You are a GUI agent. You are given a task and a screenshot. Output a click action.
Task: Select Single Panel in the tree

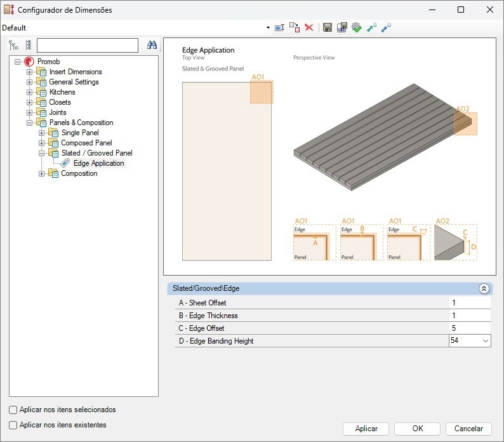(x=80, y=133)
